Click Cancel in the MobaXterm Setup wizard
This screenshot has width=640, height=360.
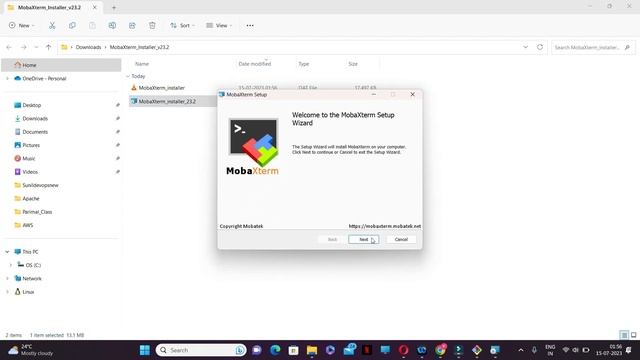point(401,240)
